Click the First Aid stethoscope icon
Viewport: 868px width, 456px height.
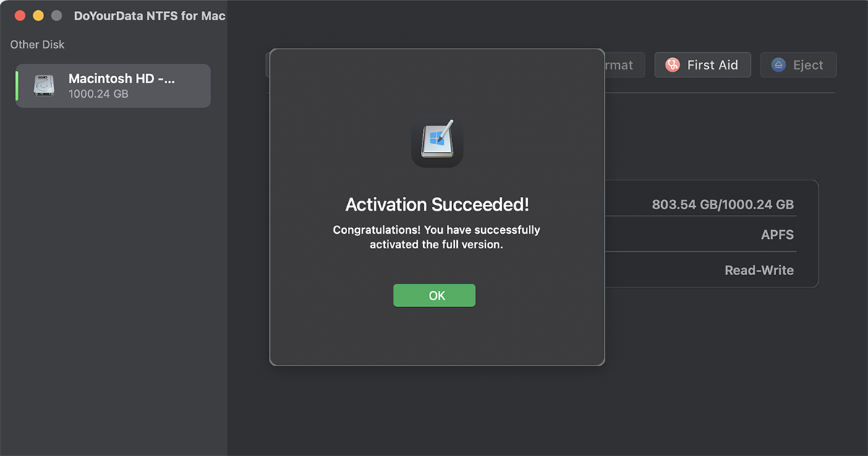coord(672,64)
